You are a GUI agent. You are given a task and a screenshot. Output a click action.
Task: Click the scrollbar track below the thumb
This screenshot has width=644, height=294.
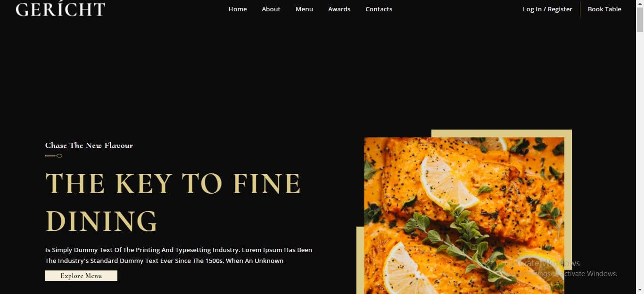click(x=640, y=160)
